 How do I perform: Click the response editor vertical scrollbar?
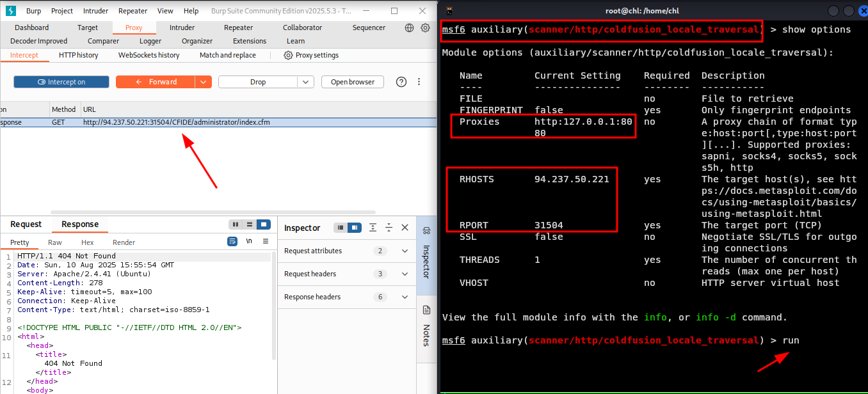point(274,306)
